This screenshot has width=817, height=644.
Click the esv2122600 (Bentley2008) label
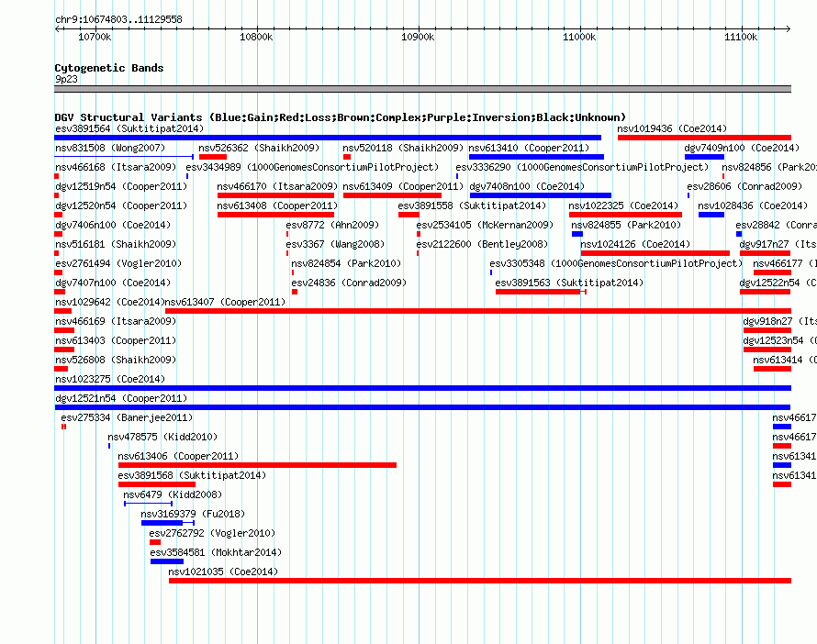(x=482, y=244)
